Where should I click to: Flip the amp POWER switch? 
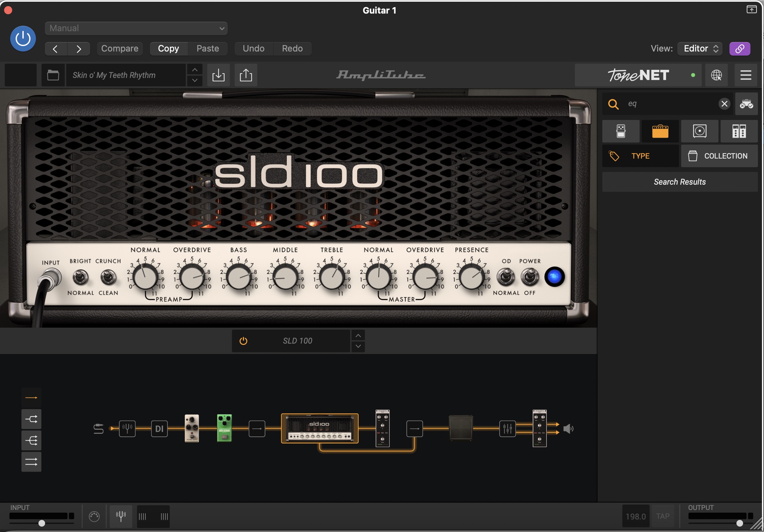click(530, 277)
